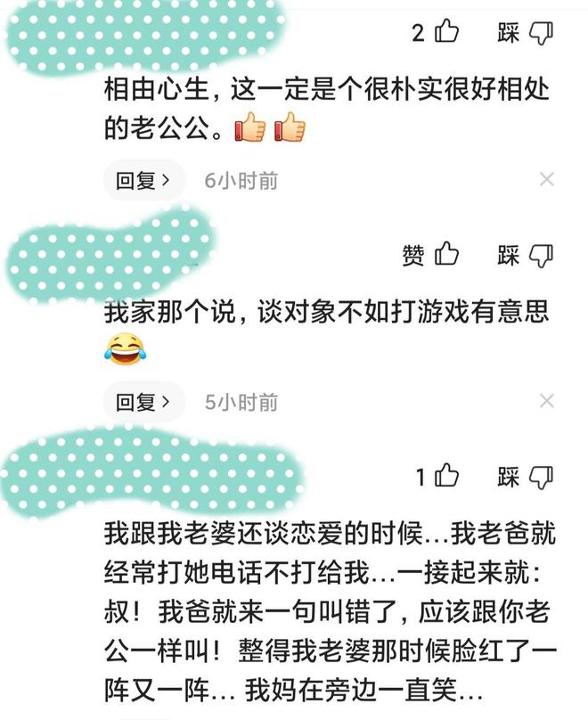The image size is (588, 720).
Task: Tap the 踩 label on the third comment
Action: [x=509, y=477]
